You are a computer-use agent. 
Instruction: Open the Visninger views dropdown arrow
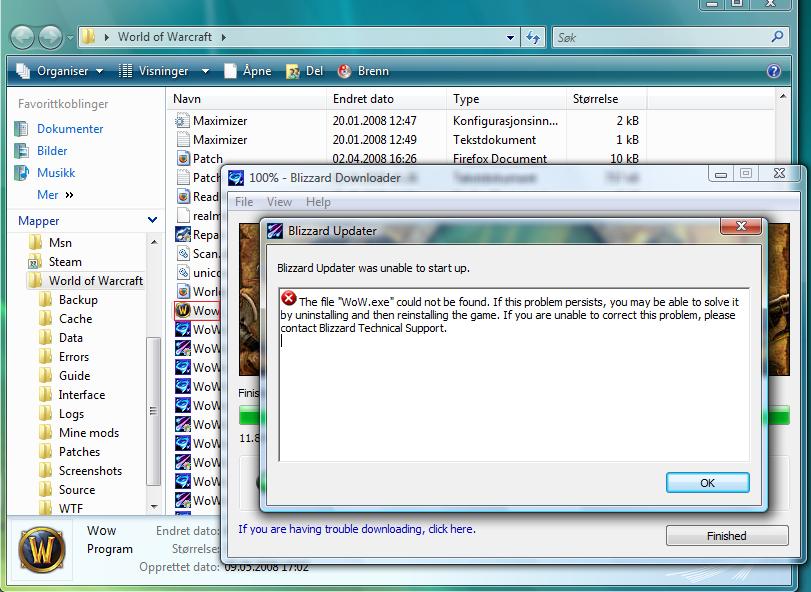[x=205, y=71]
